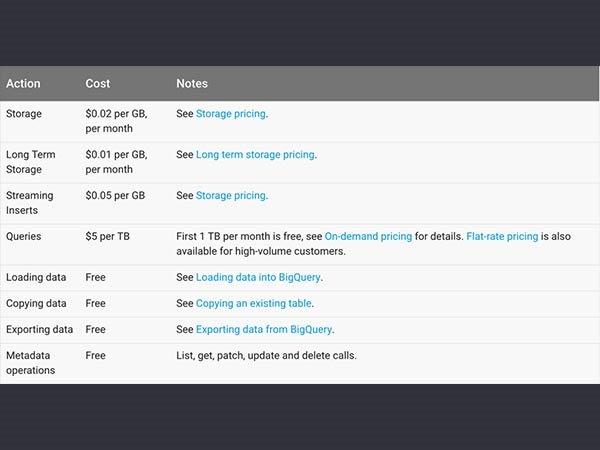Click the Cost column header
600x450 pixels.
pyautogui.click(x=98, y=84)
